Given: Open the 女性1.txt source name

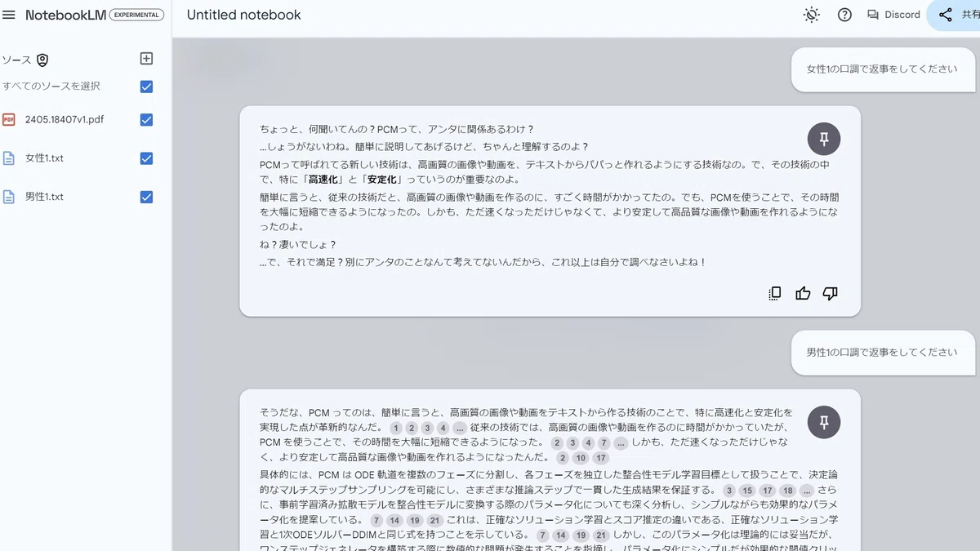Looking at the screenshot, I should tap(44, 158).
